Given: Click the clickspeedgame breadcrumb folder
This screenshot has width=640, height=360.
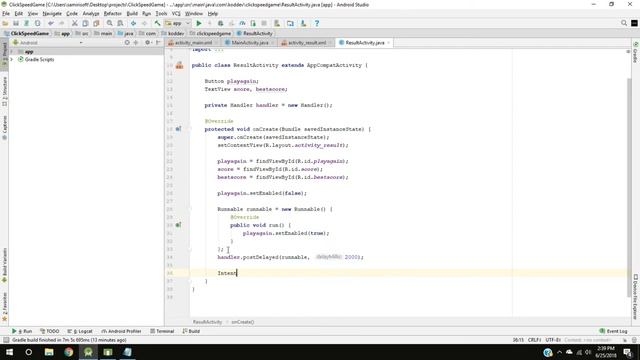Looking at the screenshot, I should coord(210,33).
